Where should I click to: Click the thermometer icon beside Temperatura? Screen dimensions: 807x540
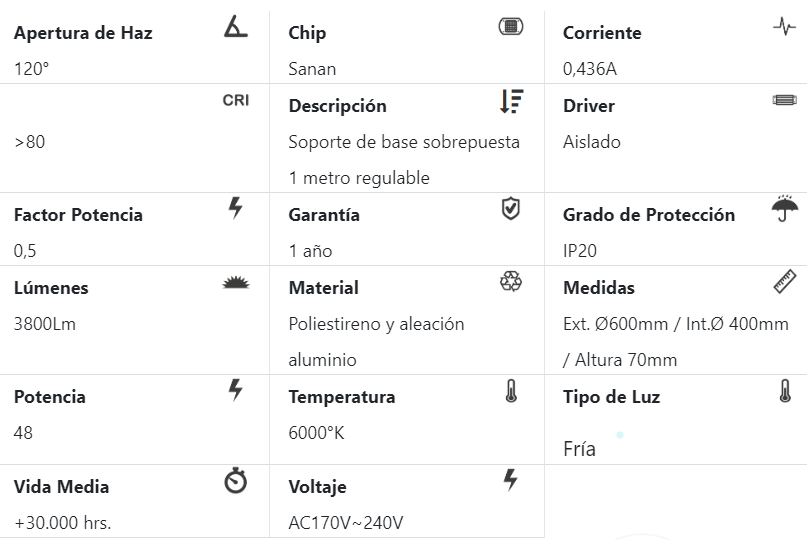point(511,391)
